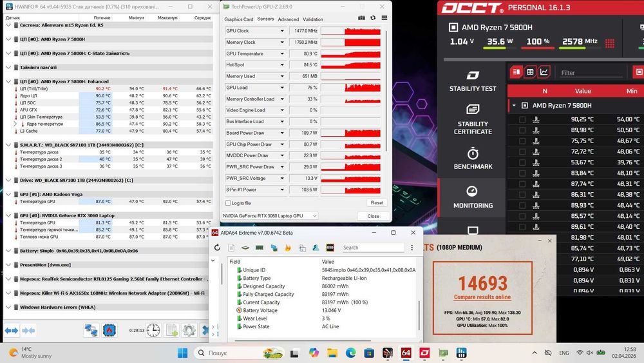Click GPU-Z Close button
Screen dimensions: 644x363
coord(373,216)
